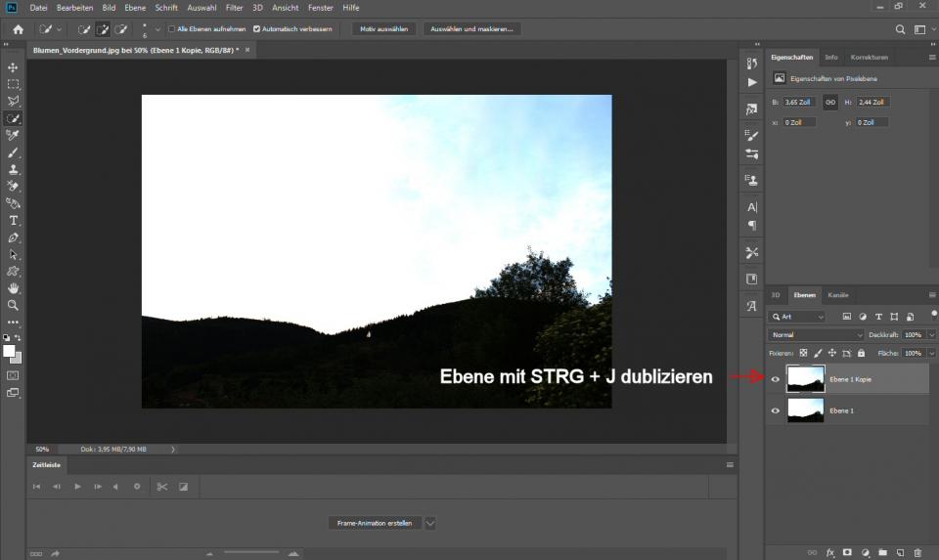Pick the Text tool
The image size is (939, 560).
(14, 221)
